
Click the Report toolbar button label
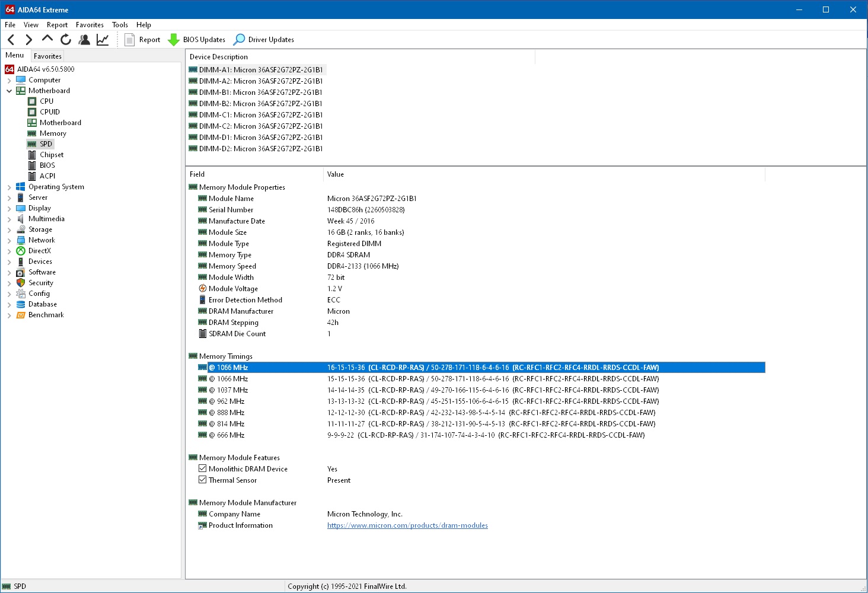(x=149, y=40)
